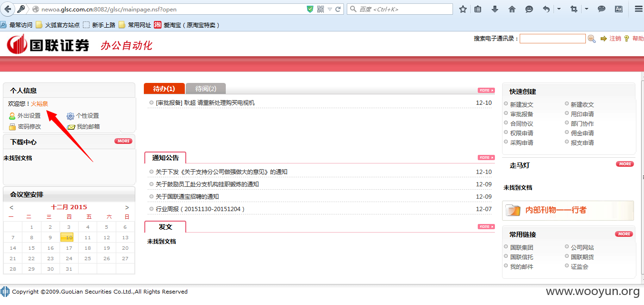644x305 pixels.
Task: Reload the page with the refresh icon
Action: [338, 9]
